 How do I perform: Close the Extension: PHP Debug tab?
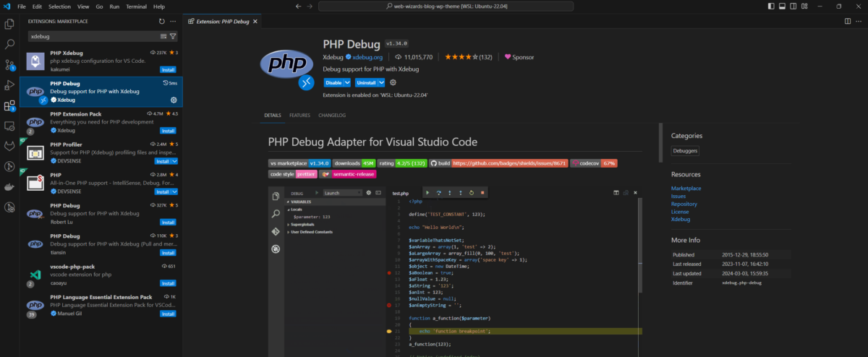tap(255, 22)
